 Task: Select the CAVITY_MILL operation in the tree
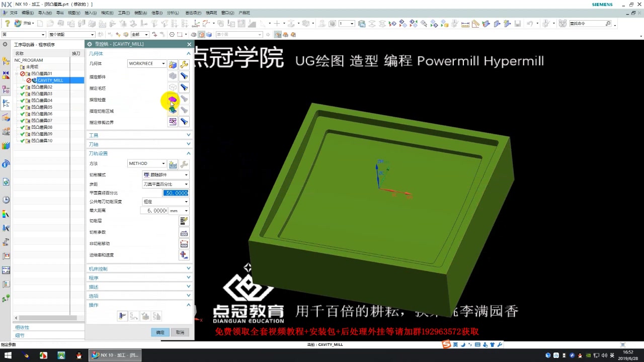click(50, 80)
